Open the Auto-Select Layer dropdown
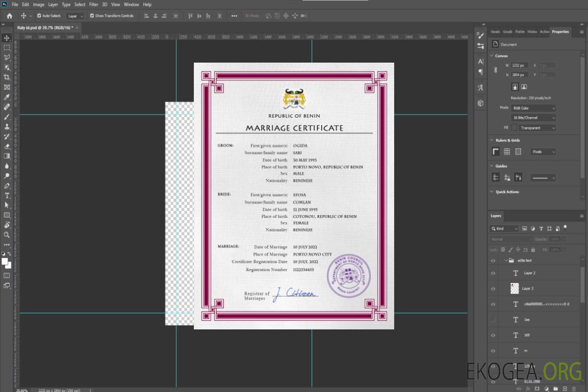The height and width of the screenshot is (392, 588). click(75, 16)
